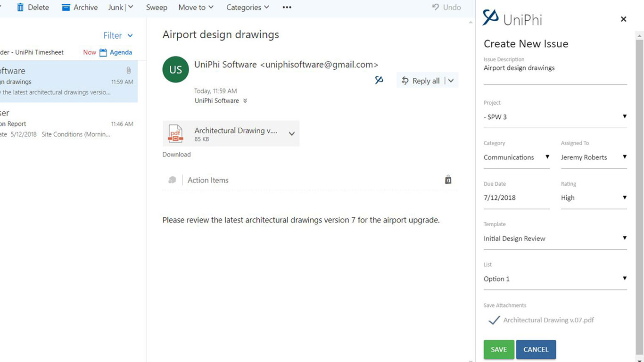Click the trash Delete icon

(x=20, y=7)
